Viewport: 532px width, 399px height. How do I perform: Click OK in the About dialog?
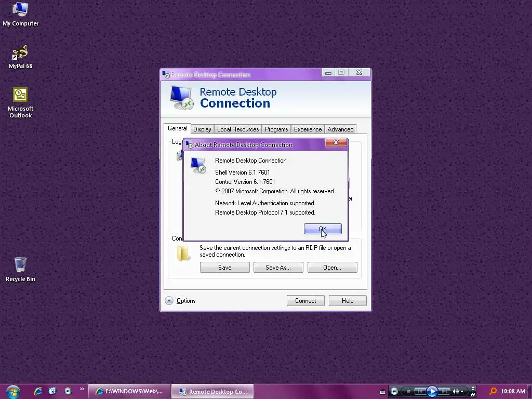point(323,229)
